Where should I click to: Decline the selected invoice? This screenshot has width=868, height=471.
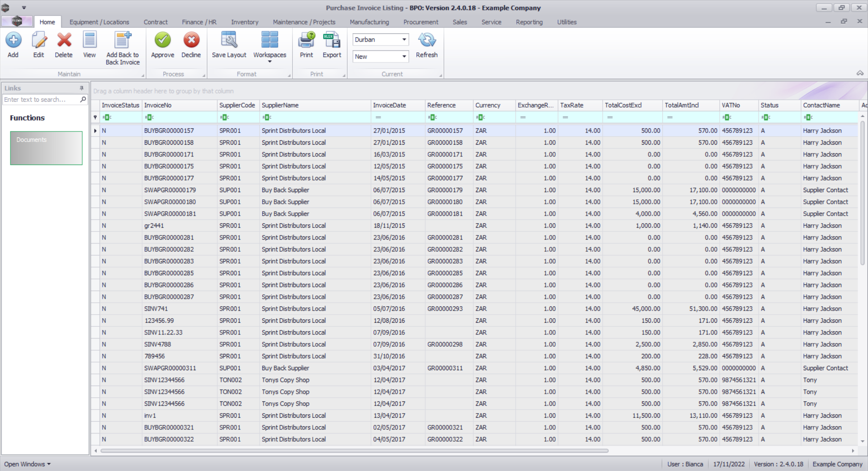coord(191,41)
